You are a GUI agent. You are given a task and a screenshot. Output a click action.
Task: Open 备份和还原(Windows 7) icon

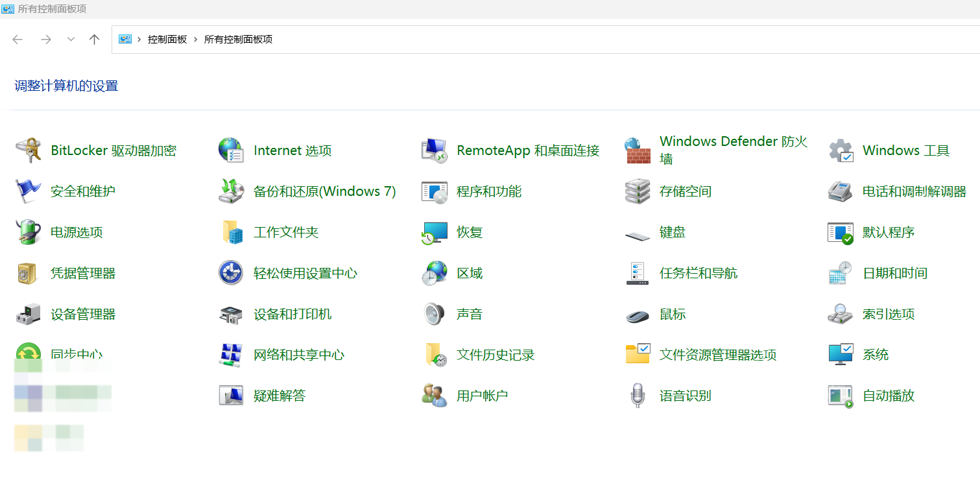(x=231, y=191)
